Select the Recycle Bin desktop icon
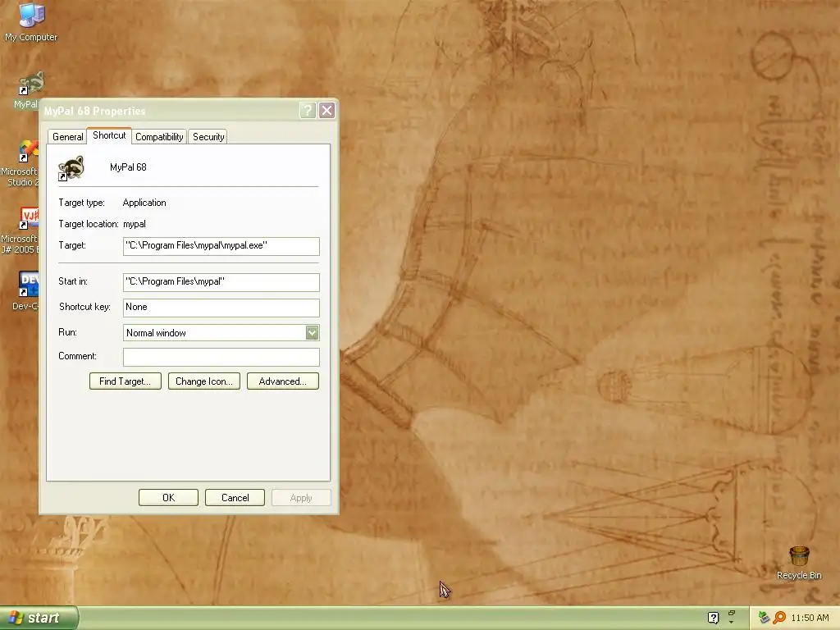 [799, 563]
